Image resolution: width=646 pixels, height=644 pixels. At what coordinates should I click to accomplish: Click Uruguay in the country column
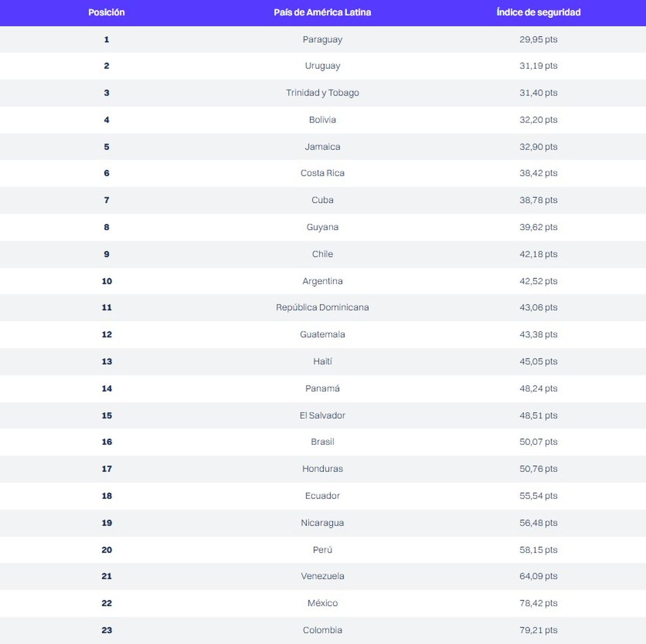pos(322,66)
